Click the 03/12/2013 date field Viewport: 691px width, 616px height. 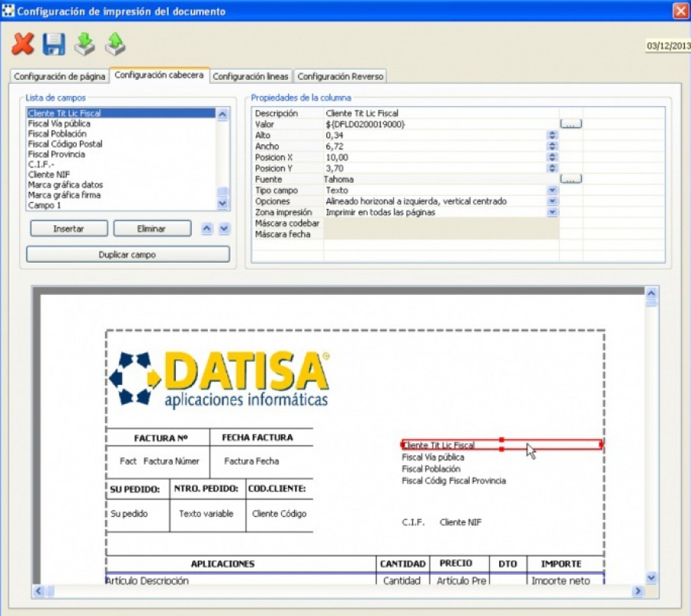click(x=669, y=45)
